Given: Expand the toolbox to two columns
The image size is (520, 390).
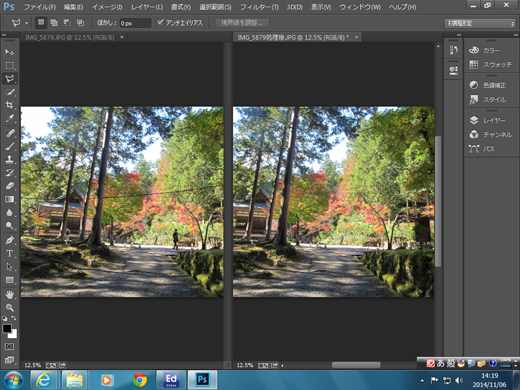Looking at the screenshot, I should (4, 35).
